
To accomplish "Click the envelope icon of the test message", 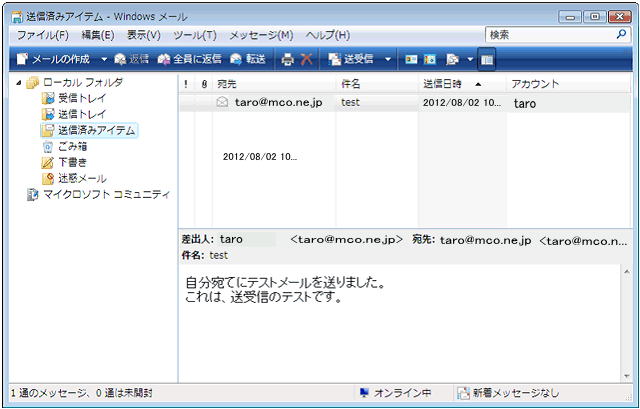I will click(x=222, y=102).
